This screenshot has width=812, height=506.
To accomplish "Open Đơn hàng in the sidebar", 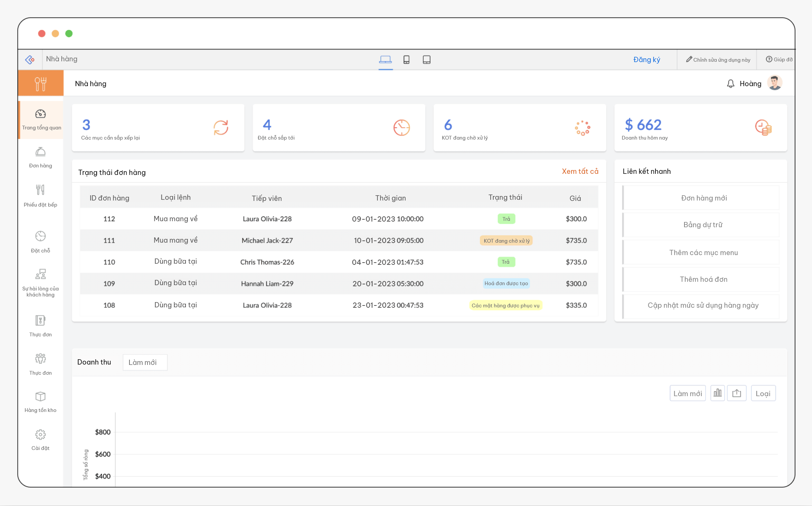I will pyautogui.click(x=40, y=157).
